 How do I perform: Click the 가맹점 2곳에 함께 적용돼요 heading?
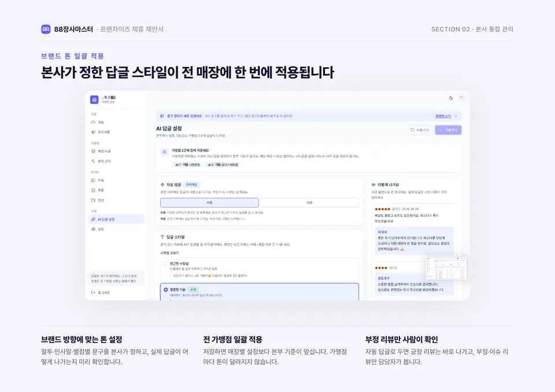coord(190,150)
